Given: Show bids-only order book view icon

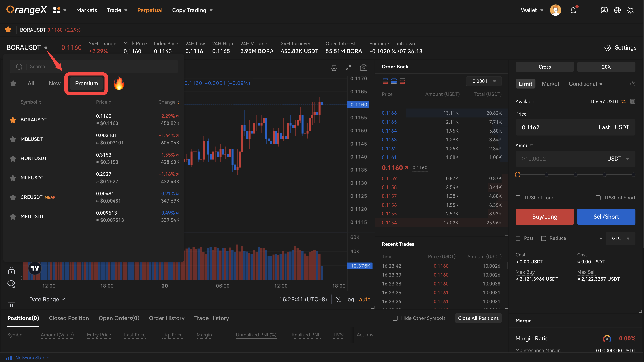Looking at the screenshot, I should (x=394, y=81).
